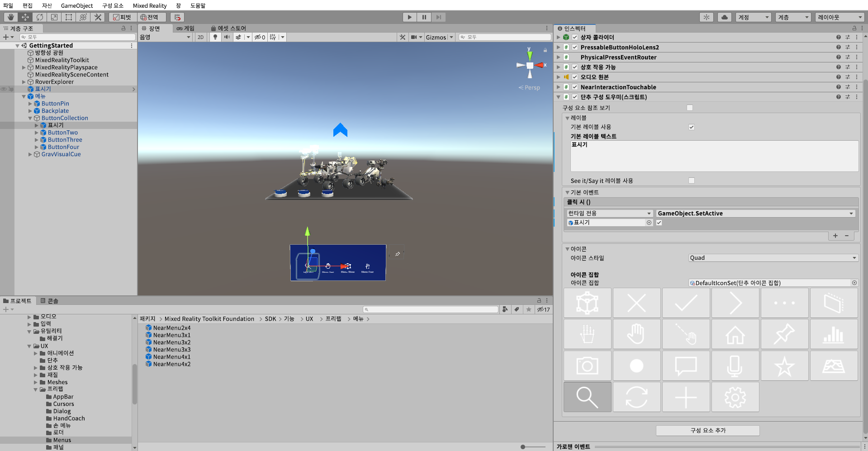The width and height of the screenshot is (868, 451).
Task: Click 구성 요소 추가 button
Action: click(x=708, y=430)
